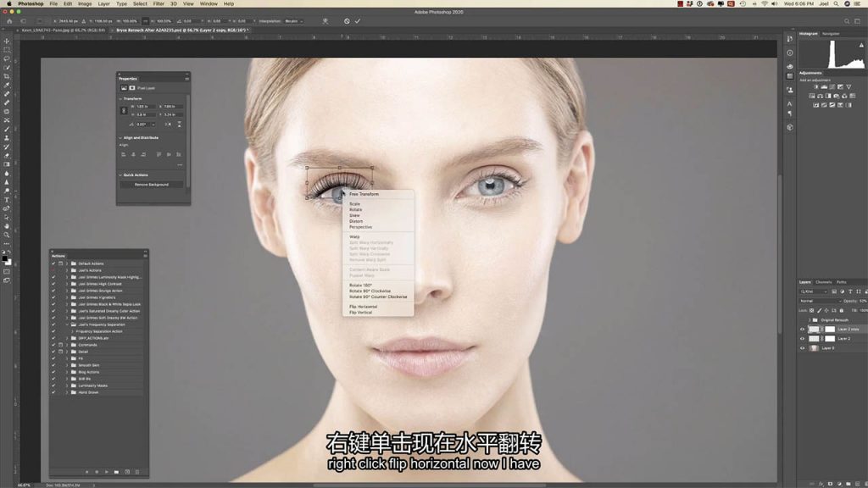The image size is (868, 488).
Task: Click the foreground color swatch
Action: point(5,258)
